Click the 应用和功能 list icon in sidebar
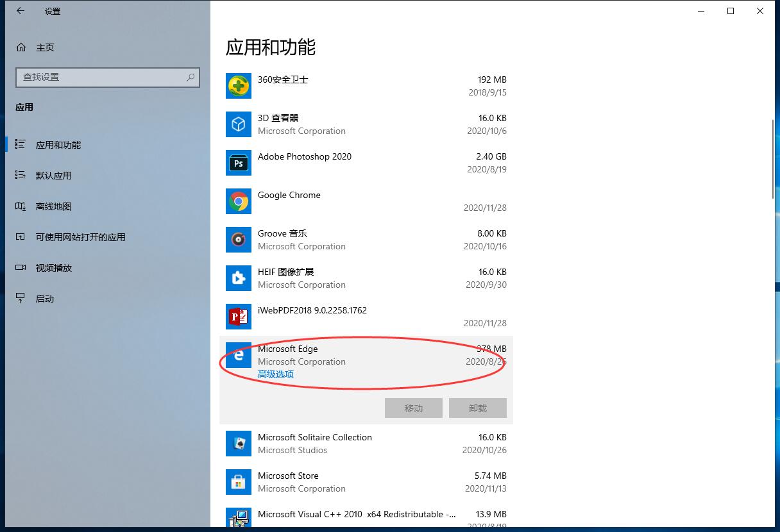The image size is (780, 532). coord(21,145)
